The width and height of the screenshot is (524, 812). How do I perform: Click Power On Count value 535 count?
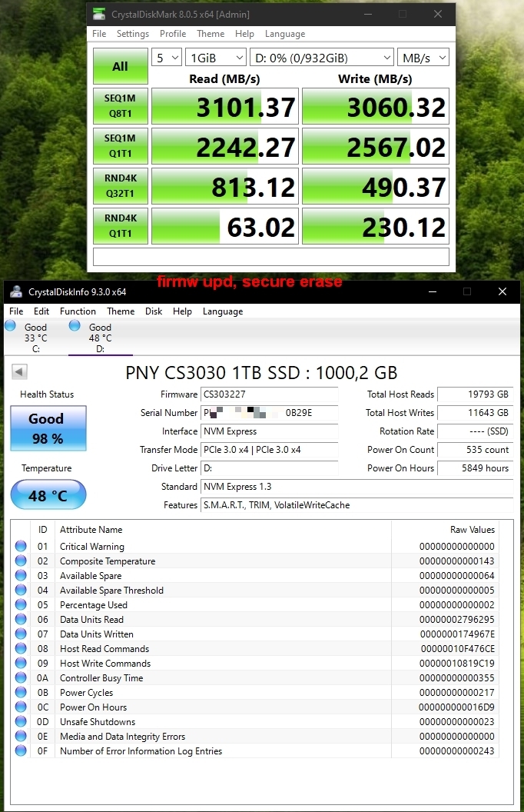click(475, 450)
